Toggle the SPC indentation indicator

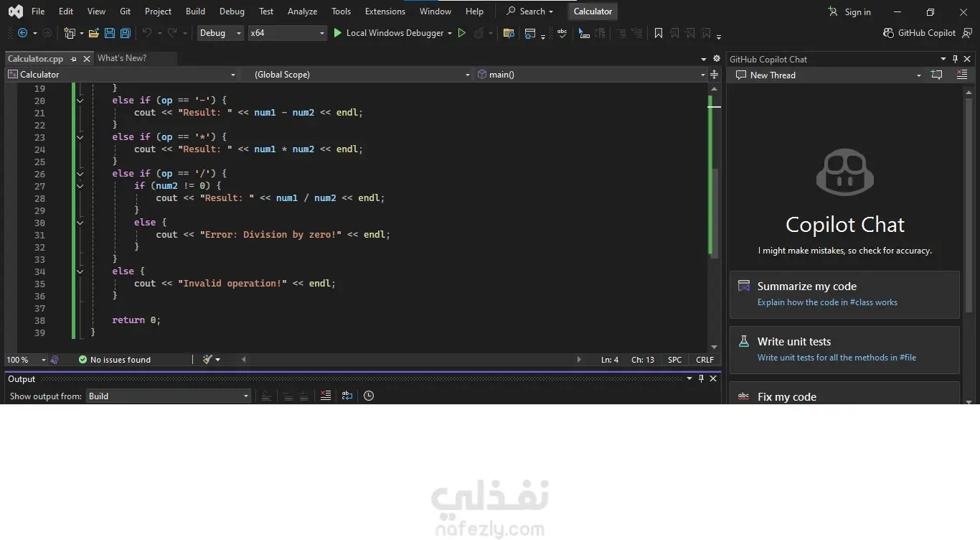coord(674,360)
